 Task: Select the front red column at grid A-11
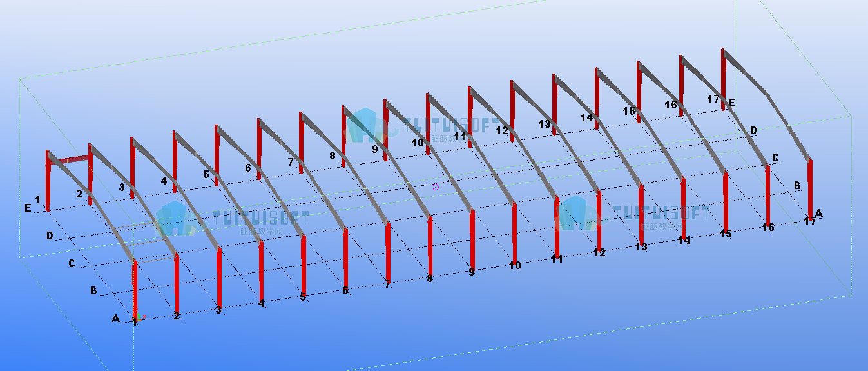pyautogui.click(x=557, y=227)
